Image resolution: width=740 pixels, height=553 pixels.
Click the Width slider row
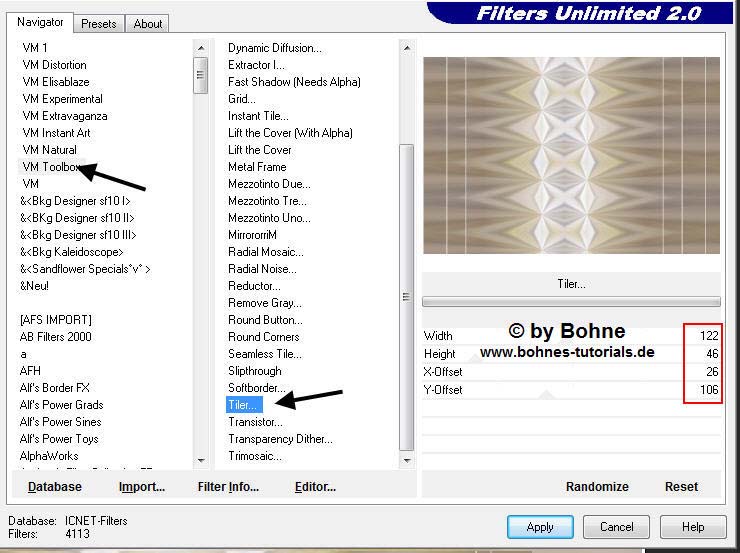coord(570,337)
